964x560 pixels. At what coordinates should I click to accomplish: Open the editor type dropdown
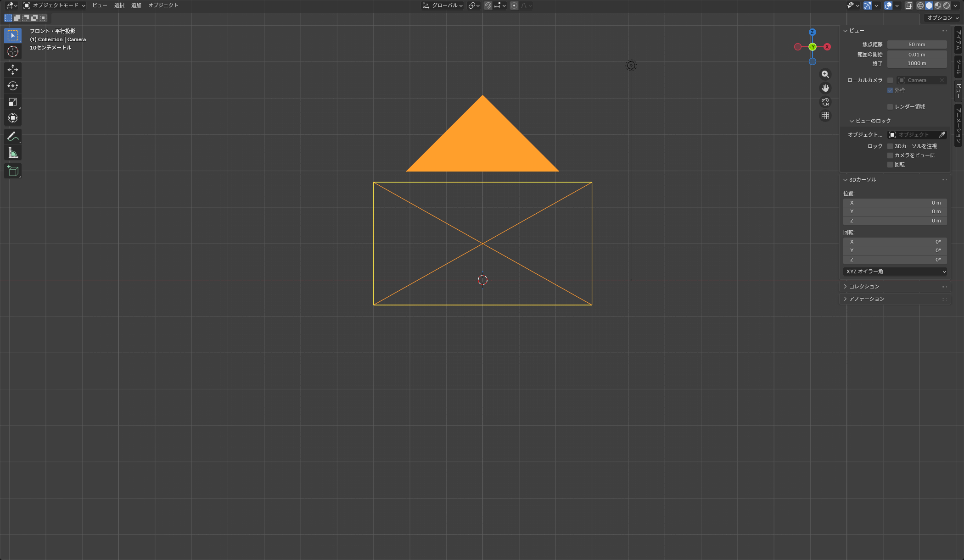(11, 6)
